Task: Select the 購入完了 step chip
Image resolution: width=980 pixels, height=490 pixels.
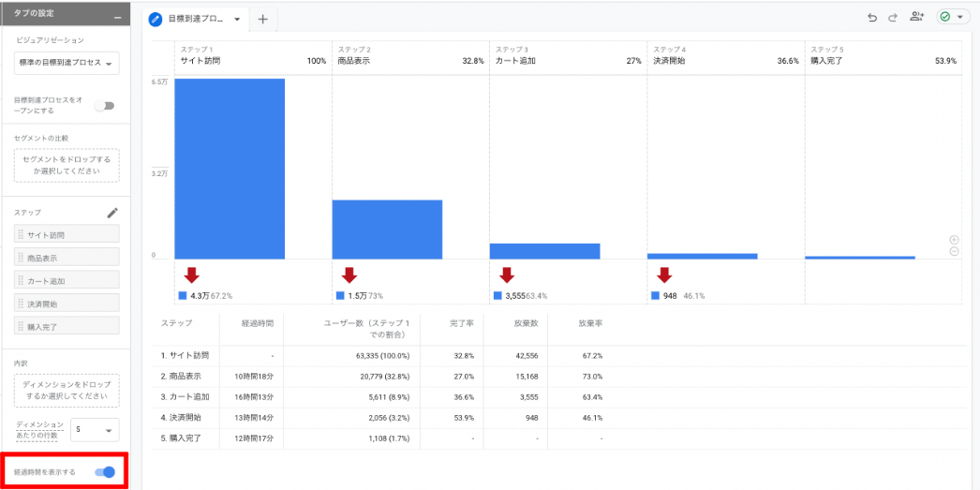Action: tap(67, 326)
